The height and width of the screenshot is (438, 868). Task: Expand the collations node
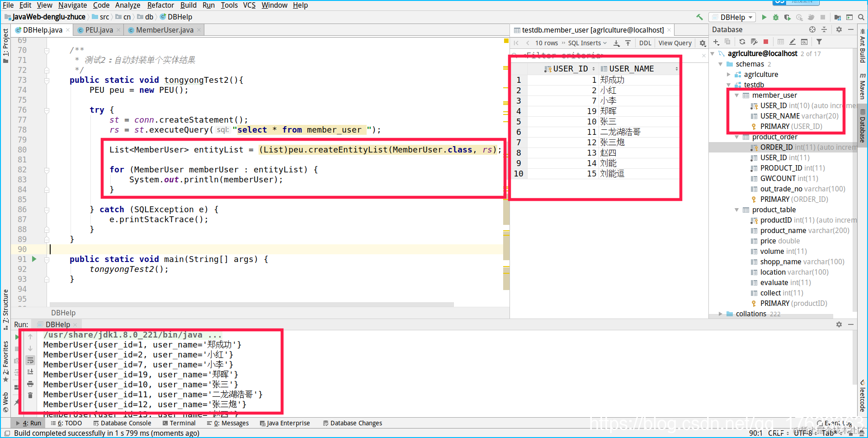click(x=720, y=314)
